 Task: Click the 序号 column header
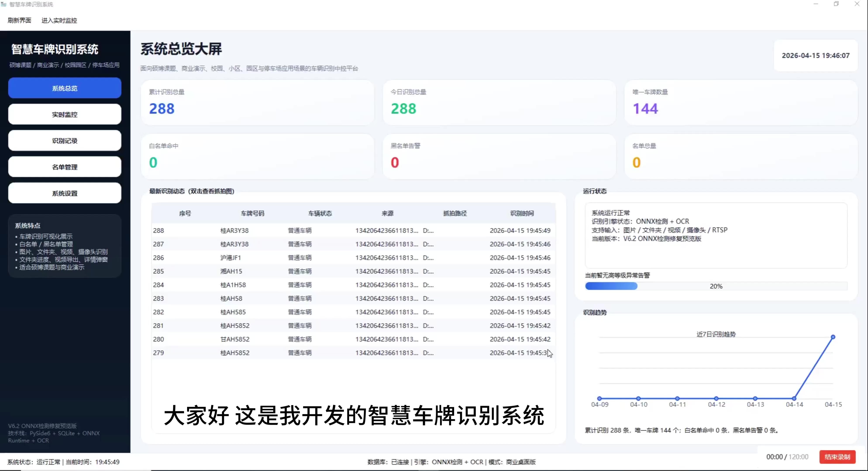point(185,213)
